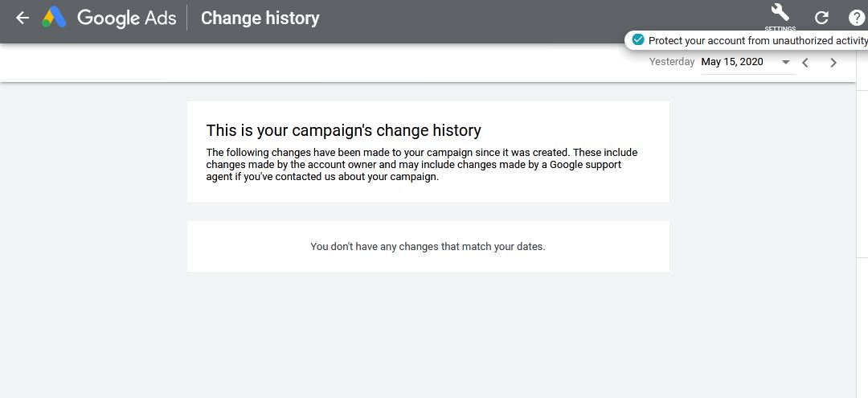Open the wrench Settings tool
868x398 pixels.
coord(780,13)
